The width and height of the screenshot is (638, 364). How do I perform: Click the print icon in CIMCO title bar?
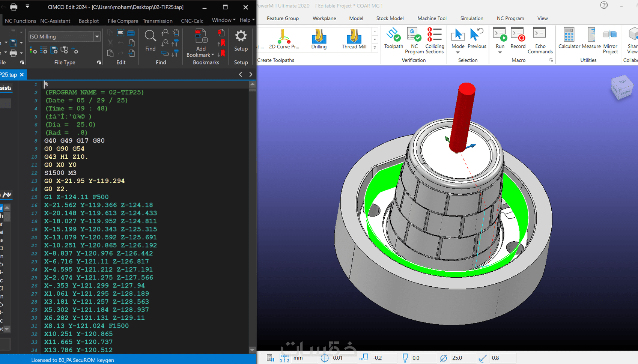[14, 7]
